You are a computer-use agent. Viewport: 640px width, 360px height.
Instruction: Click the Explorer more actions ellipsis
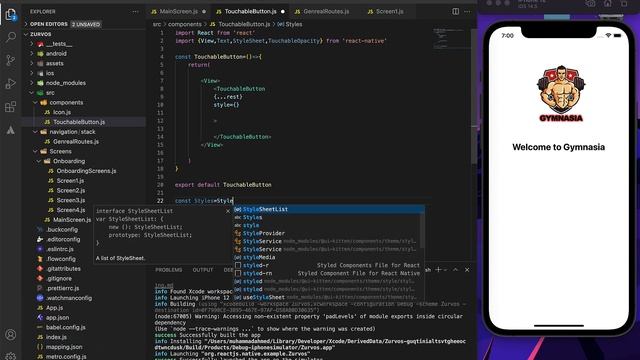[136, 12]
